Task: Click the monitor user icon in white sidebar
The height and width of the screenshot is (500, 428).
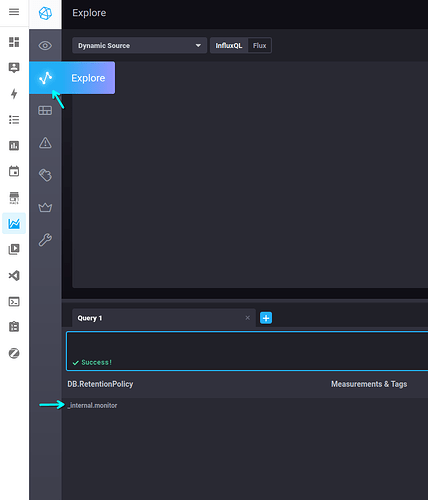Action: click(x=14, y=68)
